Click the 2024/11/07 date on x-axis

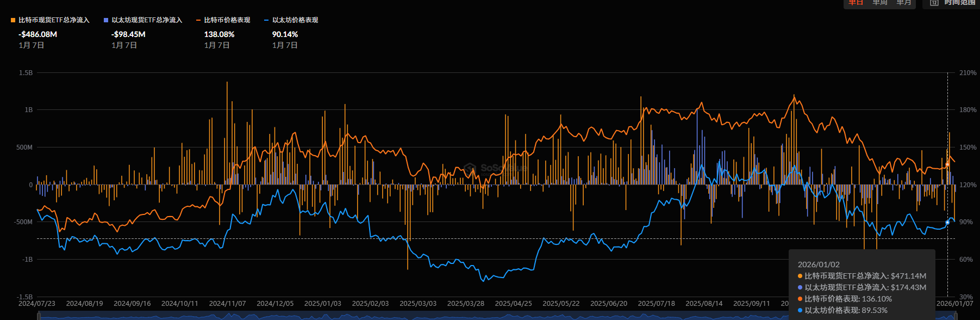[227, 304]
